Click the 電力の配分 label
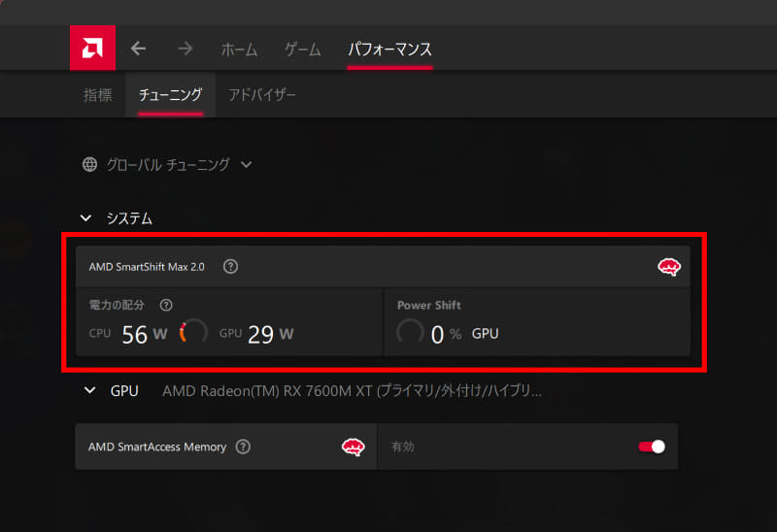777x532 pixels. click(x=117, y=305)
